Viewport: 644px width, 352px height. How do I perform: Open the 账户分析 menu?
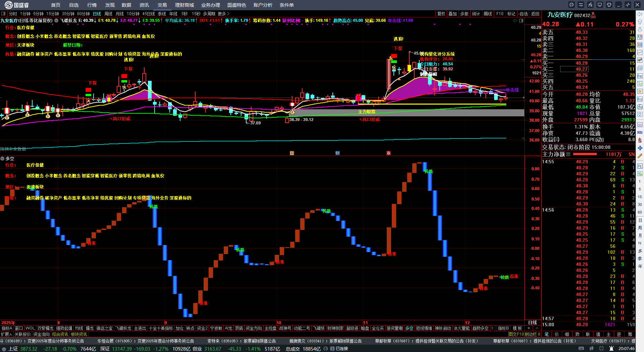(x=263, y=5)
